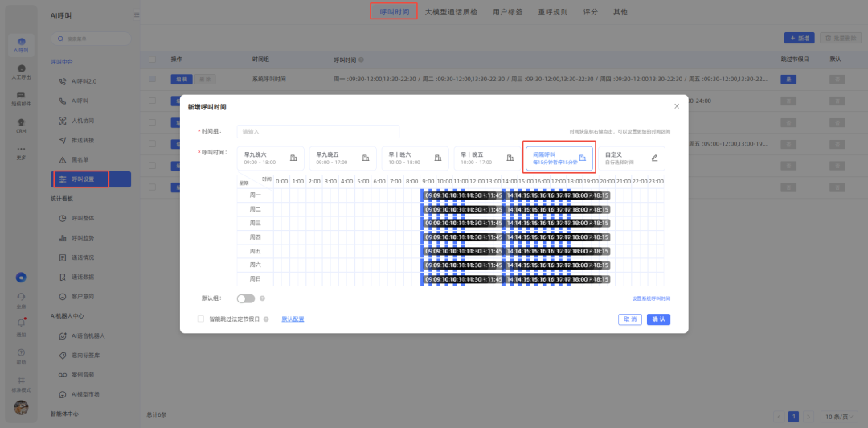Open the 默认配置 link

293,319
